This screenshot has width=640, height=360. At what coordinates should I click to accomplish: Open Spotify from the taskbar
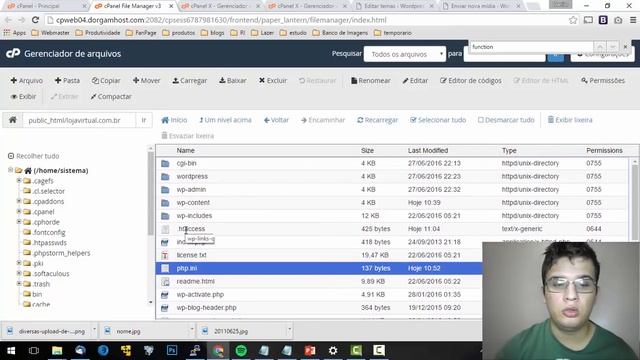click(x=241, y=350)
